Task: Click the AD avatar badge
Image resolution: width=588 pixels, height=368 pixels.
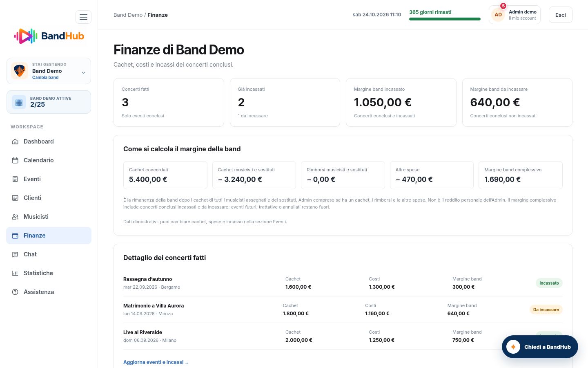Action: [x=498, y=15]
